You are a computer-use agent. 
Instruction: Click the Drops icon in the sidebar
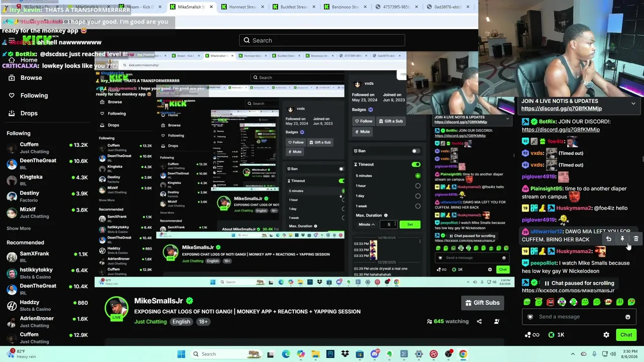(x=12, y=113)
